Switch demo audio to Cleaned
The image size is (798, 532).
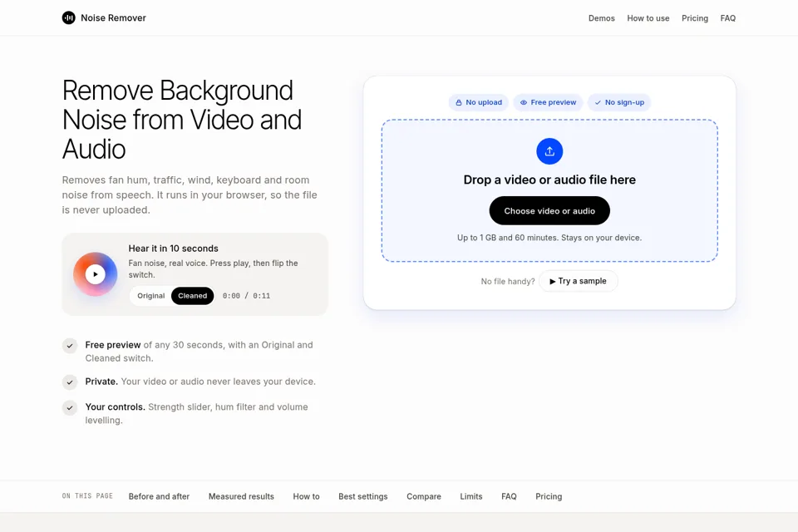point(192,296)
